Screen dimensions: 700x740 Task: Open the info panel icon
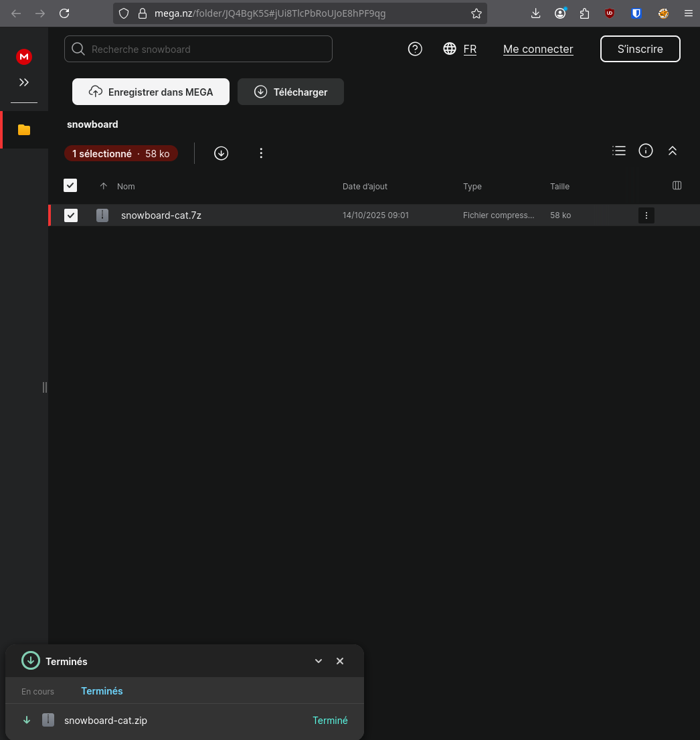coord(646,151)
